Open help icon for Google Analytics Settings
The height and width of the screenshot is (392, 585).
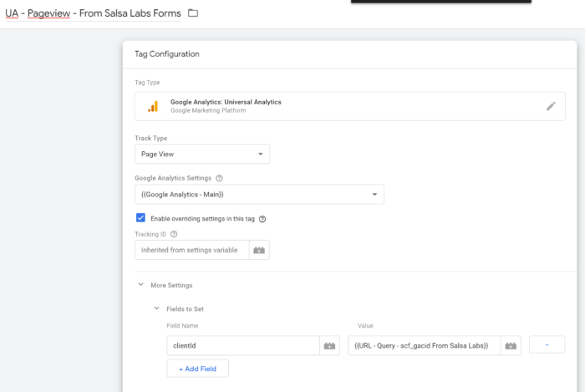[x=220, y=178]
